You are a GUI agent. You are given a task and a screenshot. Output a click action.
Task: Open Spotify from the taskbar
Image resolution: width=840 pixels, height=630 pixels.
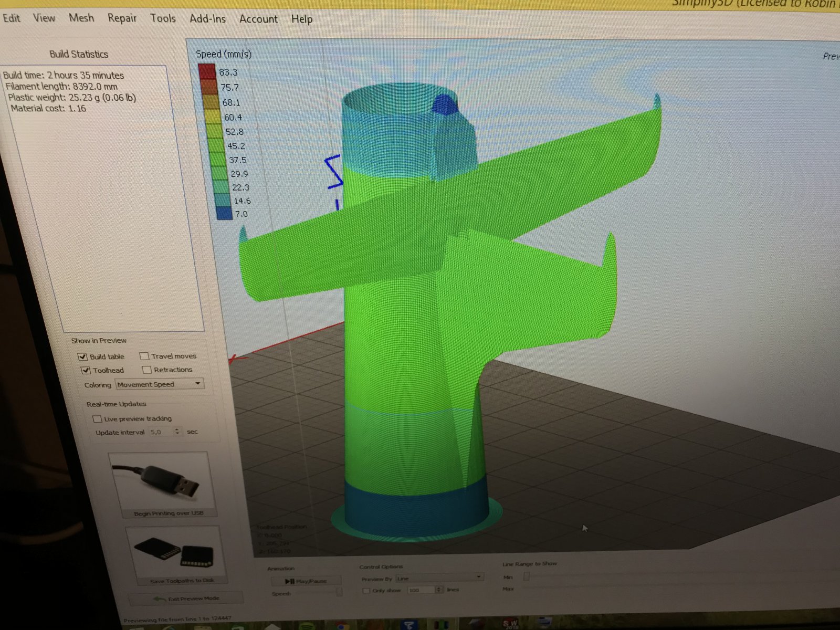click(308, 626)
